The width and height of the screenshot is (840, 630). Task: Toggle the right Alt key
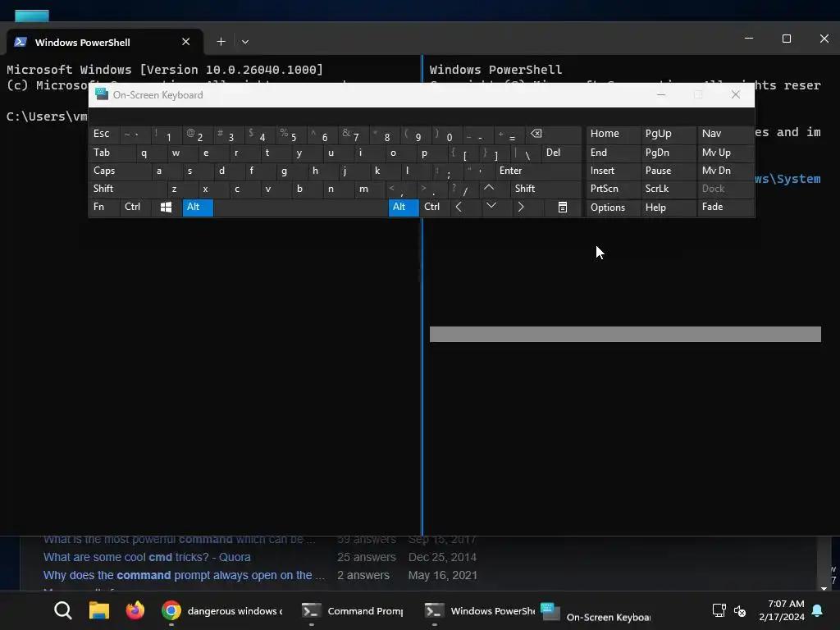404,207
